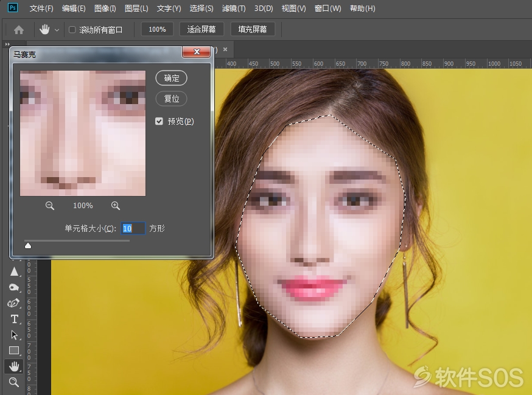The width and height of the screenshot is (532, 395).
Task: Zoom in the mosaic dialog preview
Action: click(116, 206)
